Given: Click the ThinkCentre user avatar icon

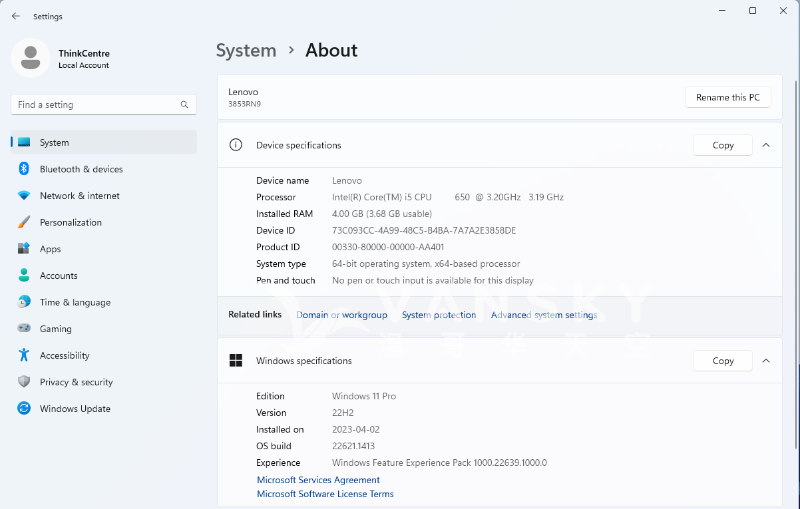Looking at the screenshot, I should (31, 58).
